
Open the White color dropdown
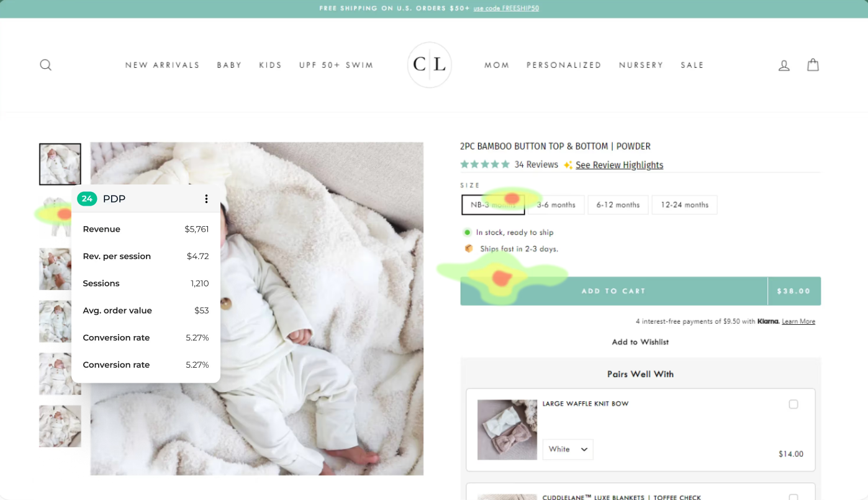[x=568, y=450]
